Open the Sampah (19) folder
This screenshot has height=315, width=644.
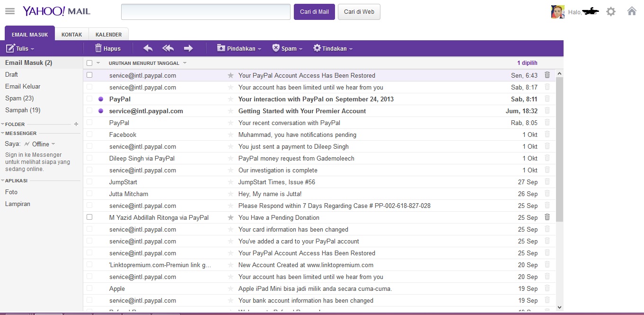(23, 110)
